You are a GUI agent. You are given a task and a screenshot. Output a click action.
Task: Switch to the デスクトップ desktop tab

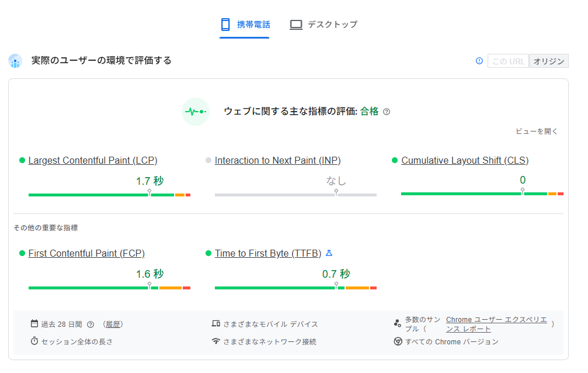323,25
